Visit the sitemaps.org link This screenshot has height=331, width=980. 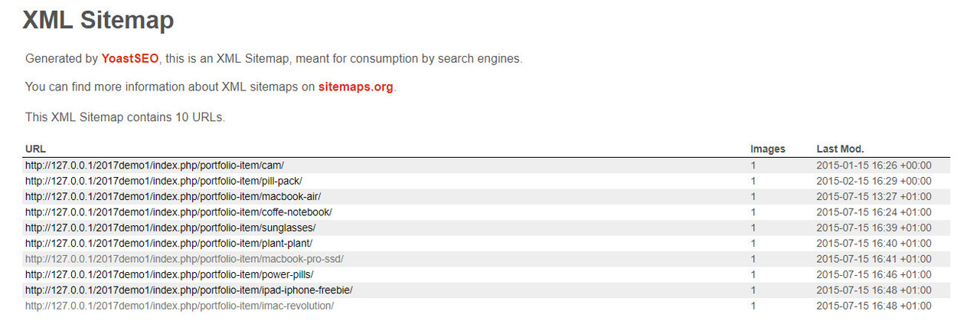coord(356,87)
